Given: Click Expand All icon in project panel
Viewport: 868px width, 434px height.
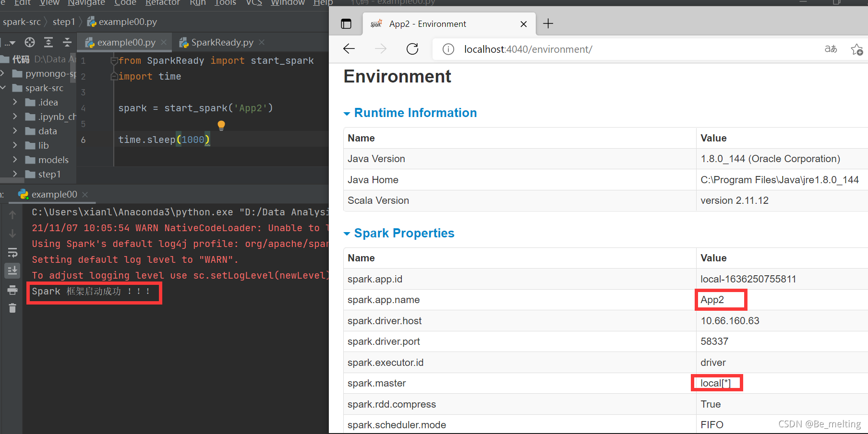Looking at the screenshot, I should point(48,42).
